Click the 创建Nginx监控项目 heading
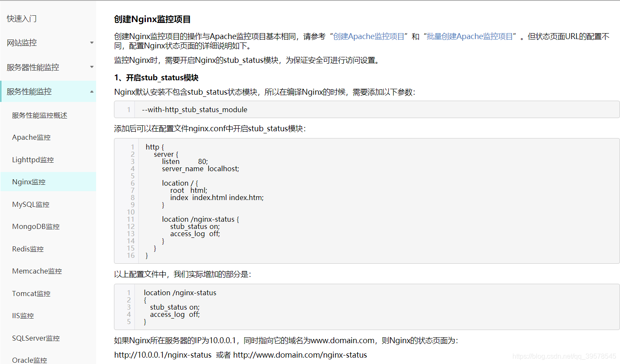Image resolution: width=620 pixels, height=364 pixels. (x=152, y=19)
